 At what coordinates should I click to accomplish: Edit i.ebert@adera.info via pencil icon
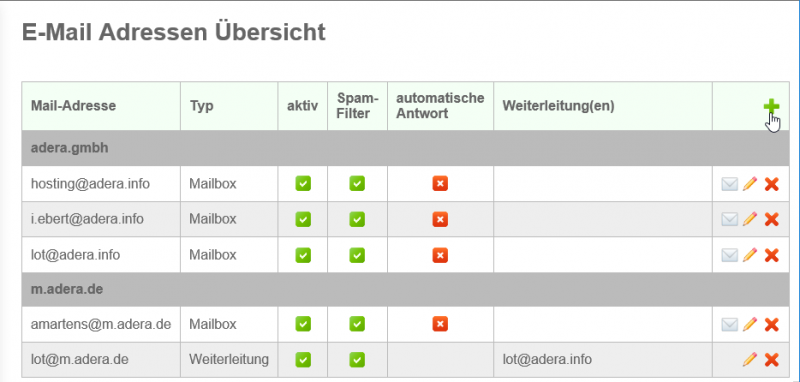tap(749, 219)
